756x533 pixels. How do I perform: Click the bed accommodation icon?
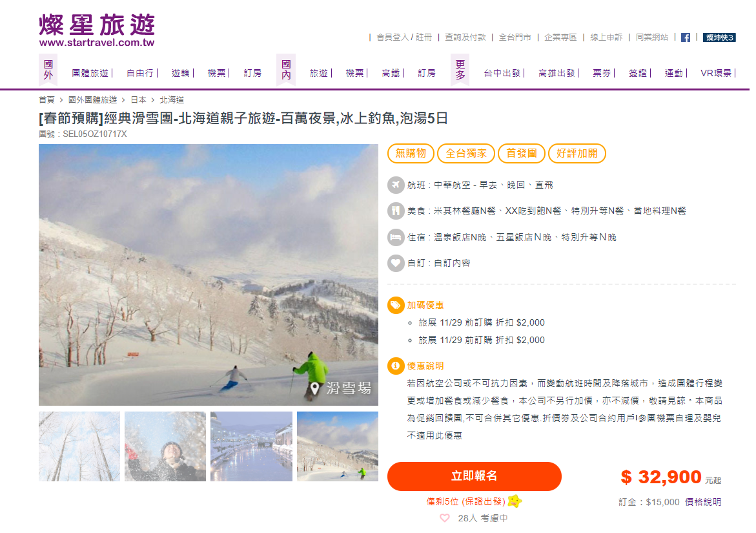pos(395,237)
